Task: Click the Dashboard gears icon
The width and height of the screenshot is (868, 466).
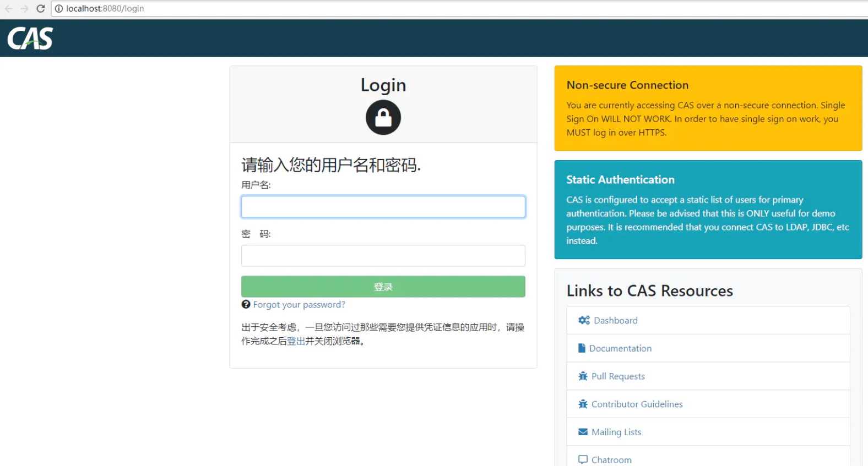Action: pos(584,320)
